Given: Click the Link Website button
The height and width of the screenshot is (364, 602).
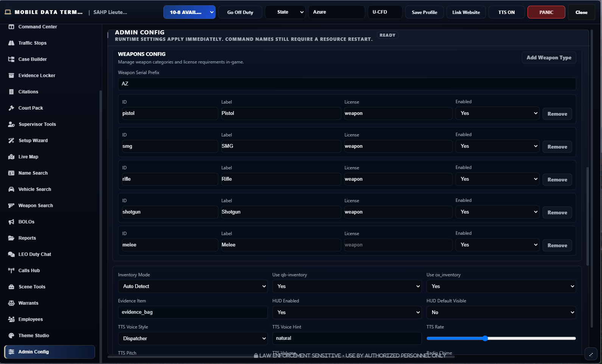Looking at the screenshot, I should pos(466,12).
